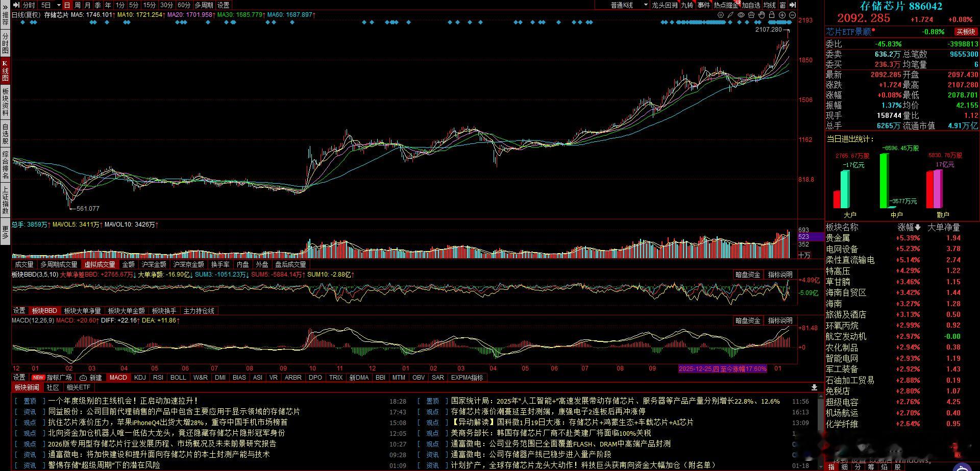
Task: Select 贵金属 sector row
Action: [x=901, y=238]
